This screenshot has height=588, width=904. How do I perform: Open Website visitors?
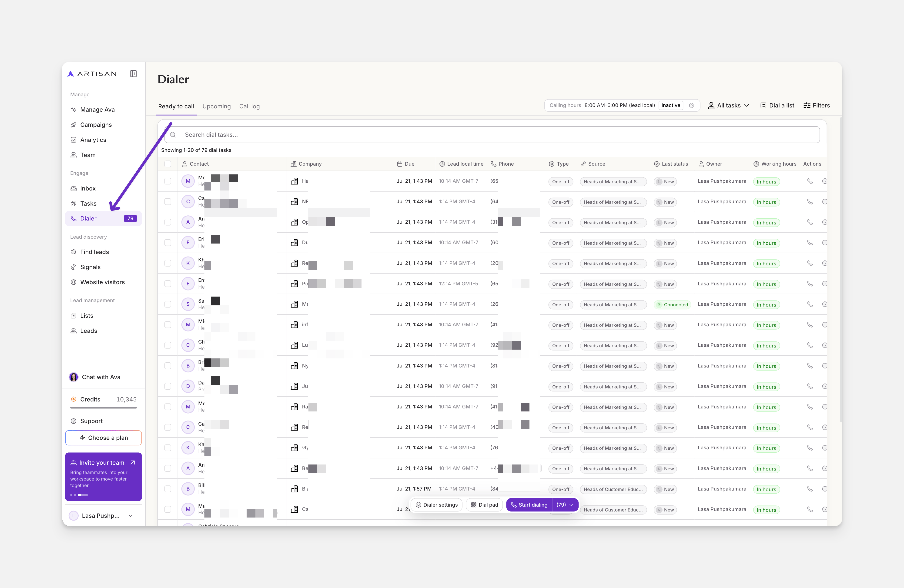click(x=103, y=282)
